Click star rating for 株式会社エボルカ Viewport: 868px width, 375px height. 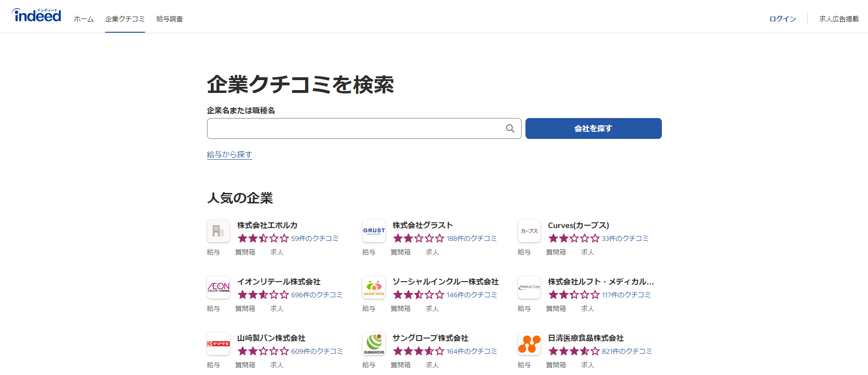pyautogui.click(x=263, y=238)
